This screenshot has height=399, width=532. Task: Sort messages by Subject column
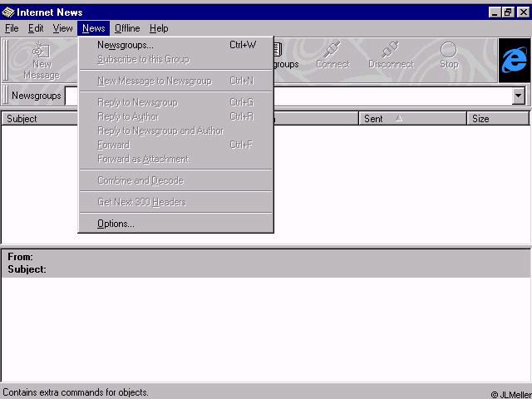pos(40,119)
